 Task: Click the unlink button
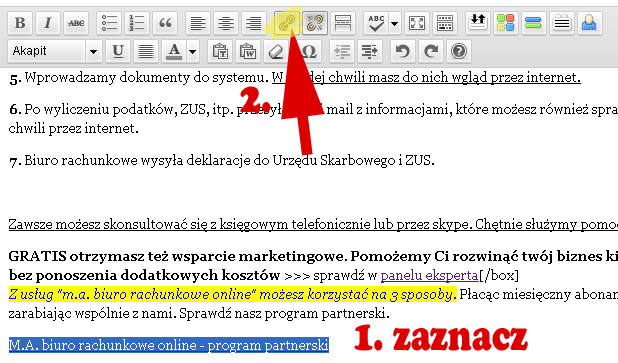click(x=315, y=23)
